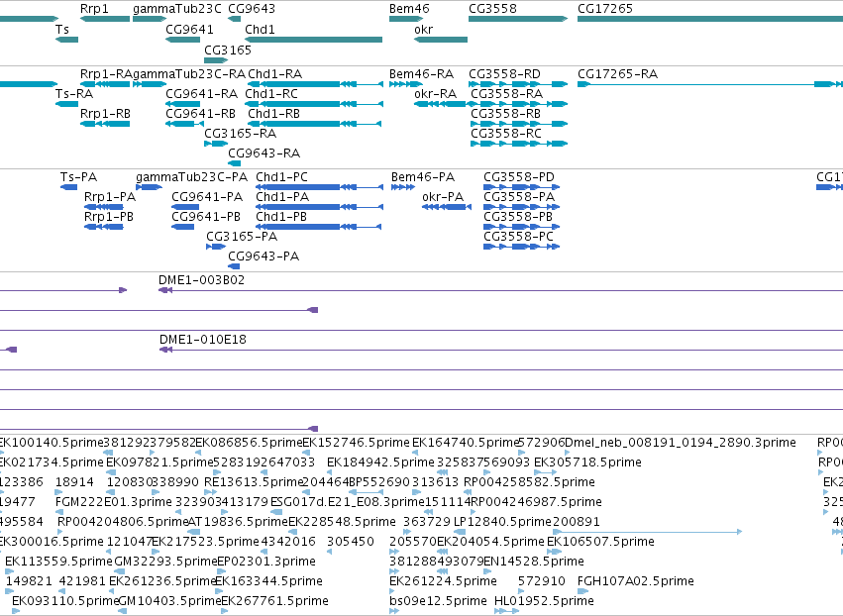This screenshot has height=616, width=843.
Task: Open the Chd1-RA transcript label
Action: (274, 73)
